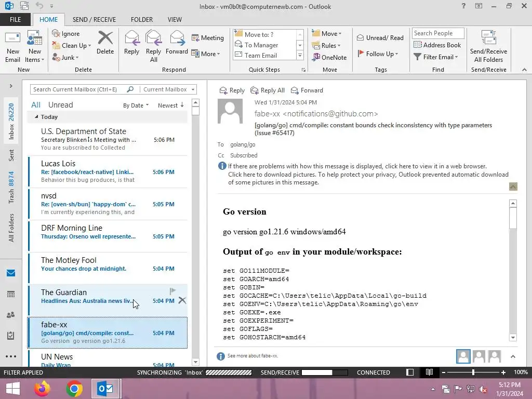532x399 pixels.
Task: Click Forward in the reading pane
Action: click(x=307, y=90)
